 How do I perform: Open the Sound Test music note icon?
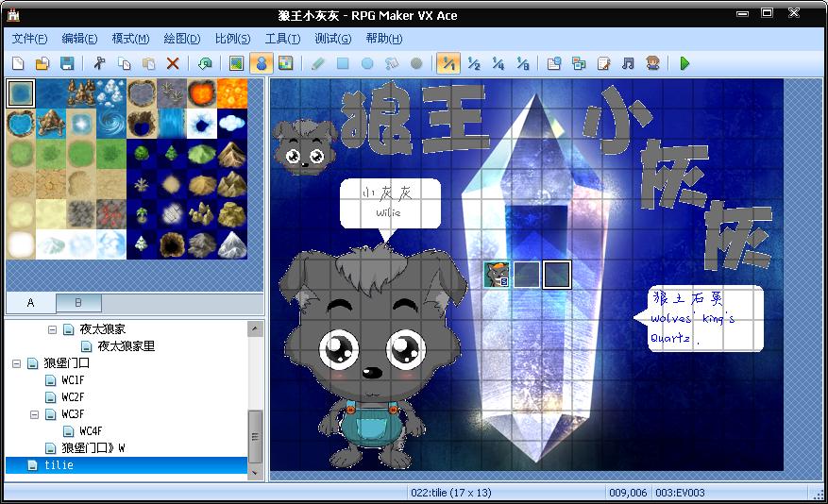pyautogui.click(x=628, y=63)
